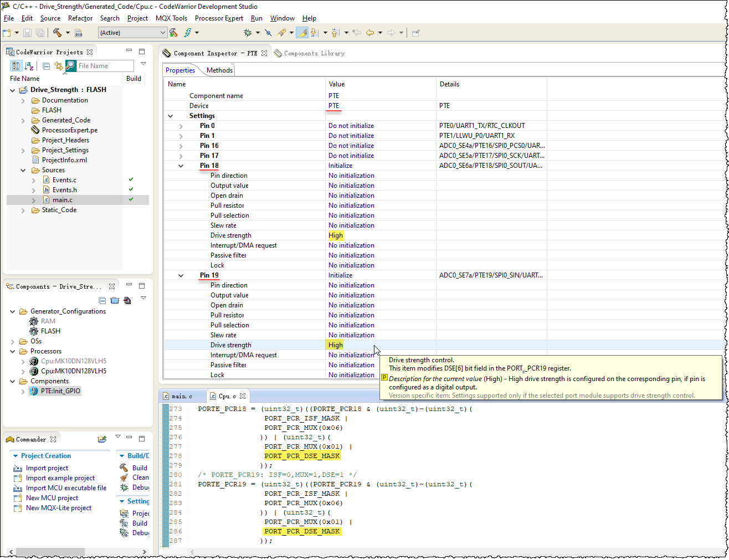Collapse the Pin 18 settings group
The height and width of the screenshot is (560, 729).
pyautogui.click(x=181, y=166)
